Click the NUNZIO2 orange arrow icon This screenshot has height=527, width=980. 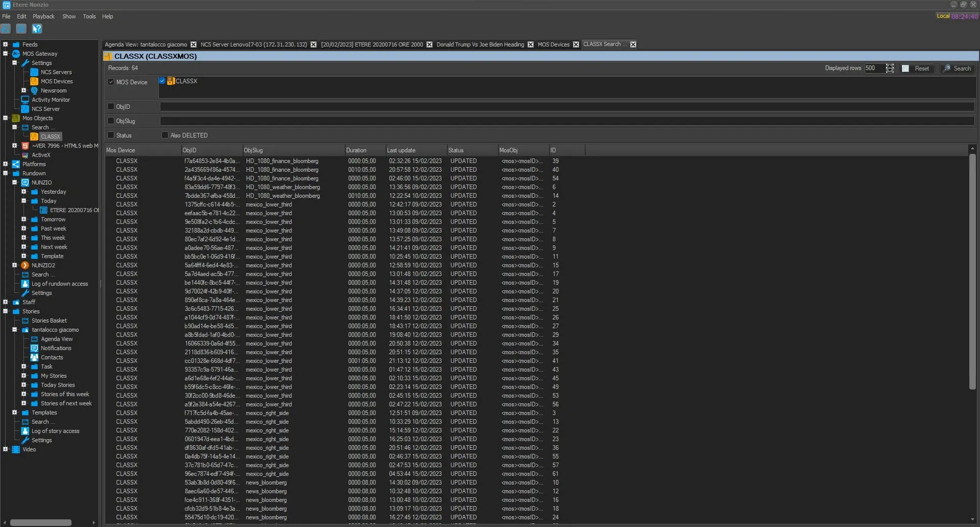[25, 265]
